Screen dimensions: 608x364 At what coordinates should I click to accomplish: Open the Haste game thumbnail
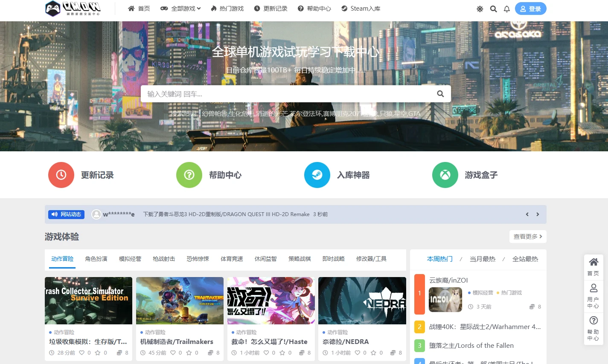(x=271, y=300)
